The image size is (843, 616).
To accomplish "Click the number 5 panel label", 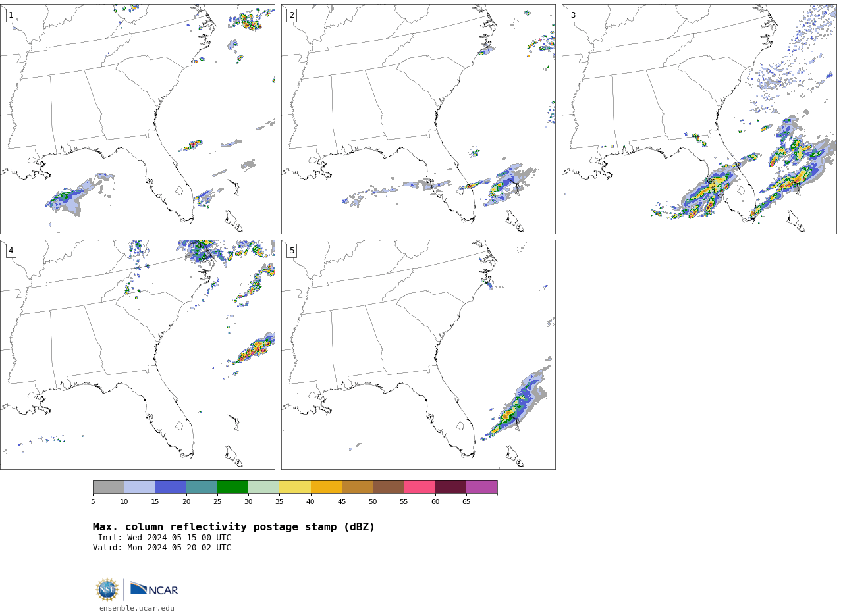I will point(292,251).
